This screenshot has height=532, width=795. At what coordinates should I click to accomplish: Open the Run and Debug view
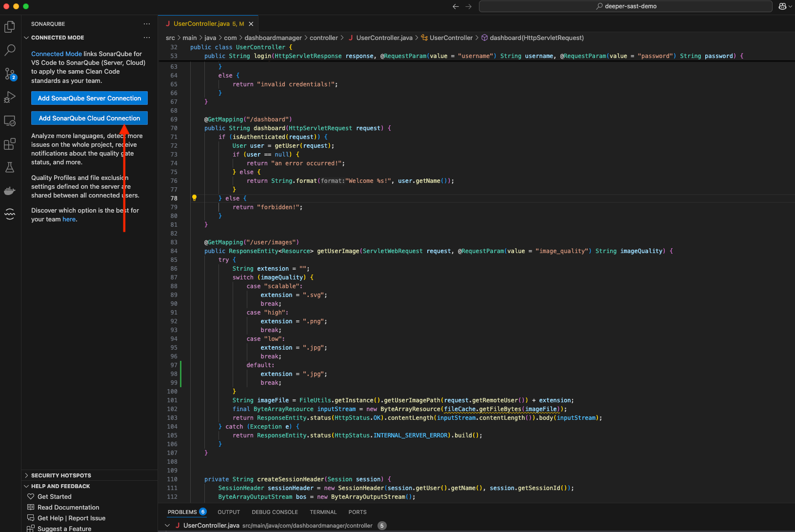coord(10,98)
